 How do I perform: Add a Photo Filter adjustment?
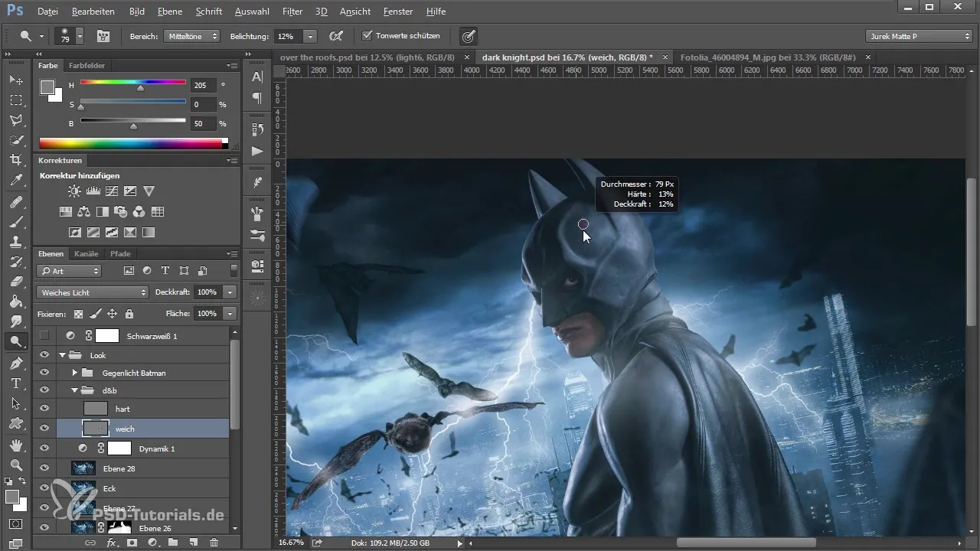(120, 212)
